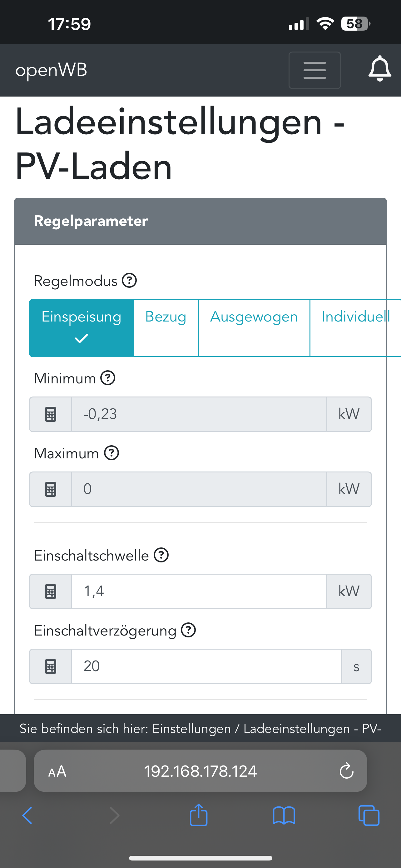Expand the hamburger navigation menu
This screenshot has height=868, width=401.
pos(314,70)
